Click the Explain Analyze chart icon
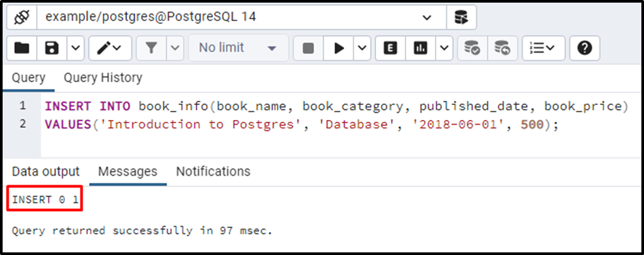 (x=420, y=48)
